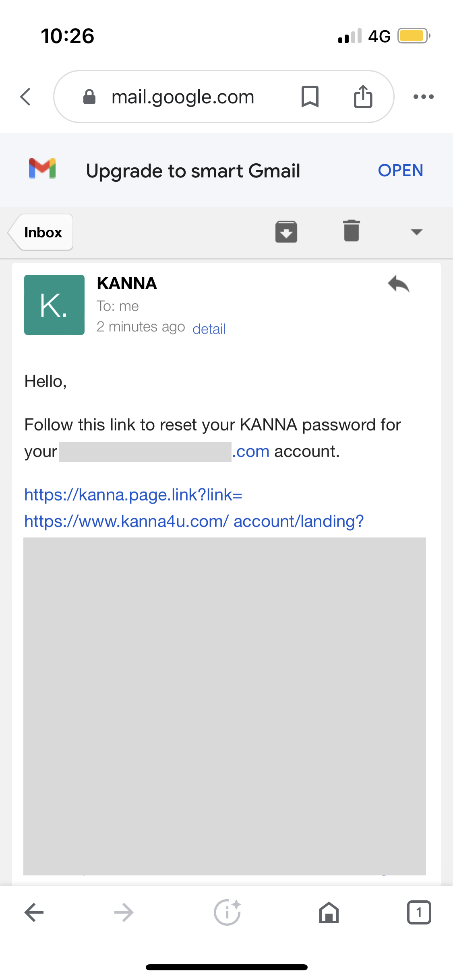Image resolution: width=453 pixels, height=980 pixels.
Task: Open the kanna.page.link reset link
Action: point(133,495)
